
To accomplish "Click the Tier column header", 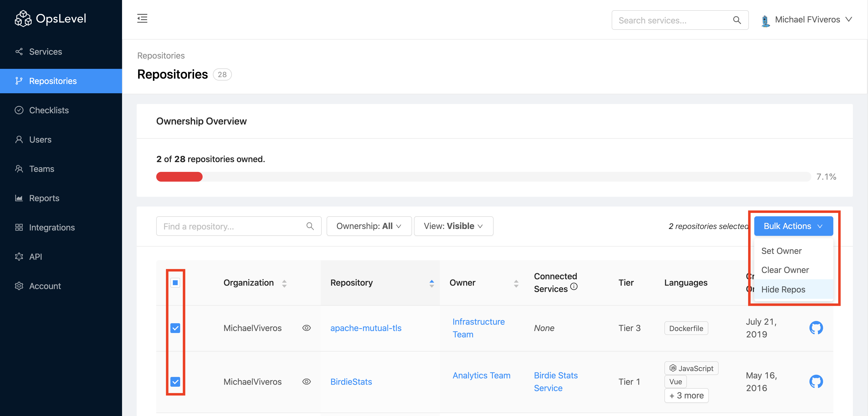I will coord(626,283).
